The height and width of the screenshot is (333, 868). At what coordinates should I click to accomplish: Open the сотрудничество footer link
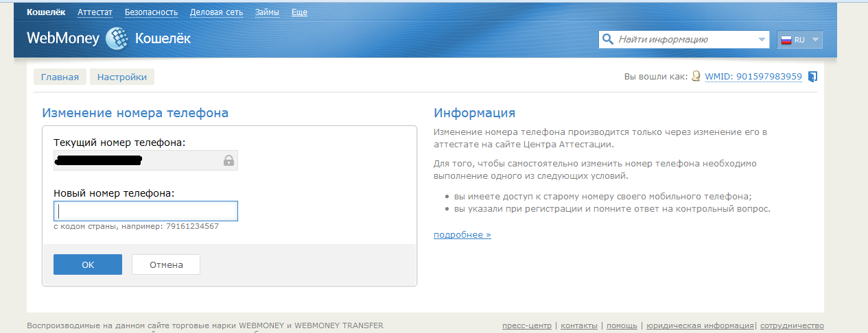coord(793,325)
